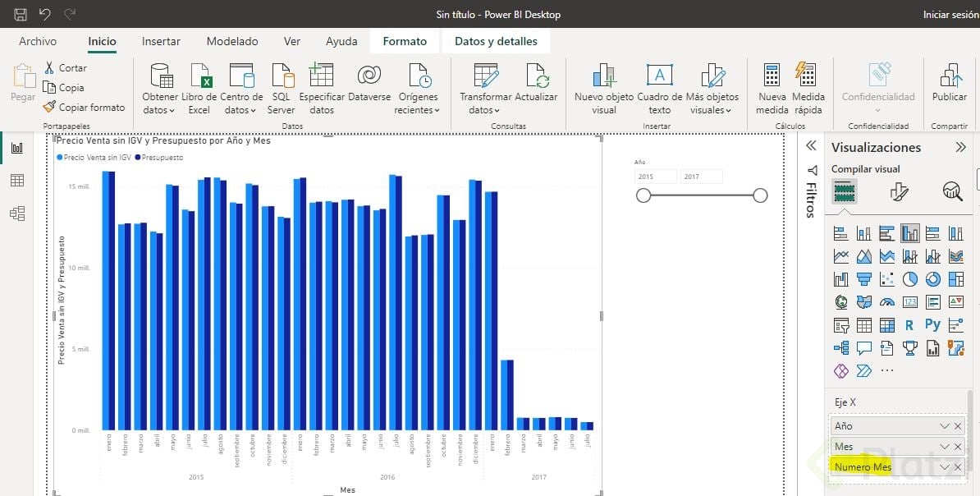This screenshot has width=980, height=496.
Task: Expand the Año field chevron in Eje X
Action: pos(945,426)
